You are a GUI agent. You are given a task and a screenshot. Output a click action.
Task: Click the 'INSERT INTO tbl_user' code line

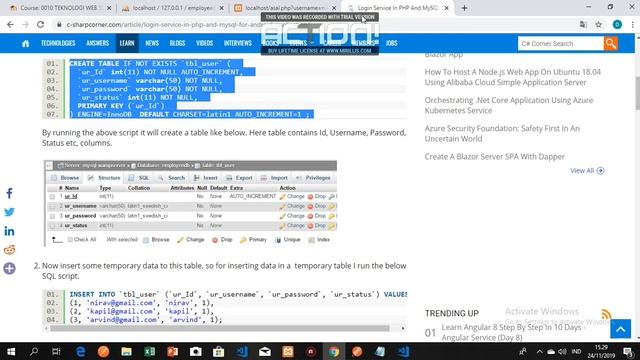[238, 294]
